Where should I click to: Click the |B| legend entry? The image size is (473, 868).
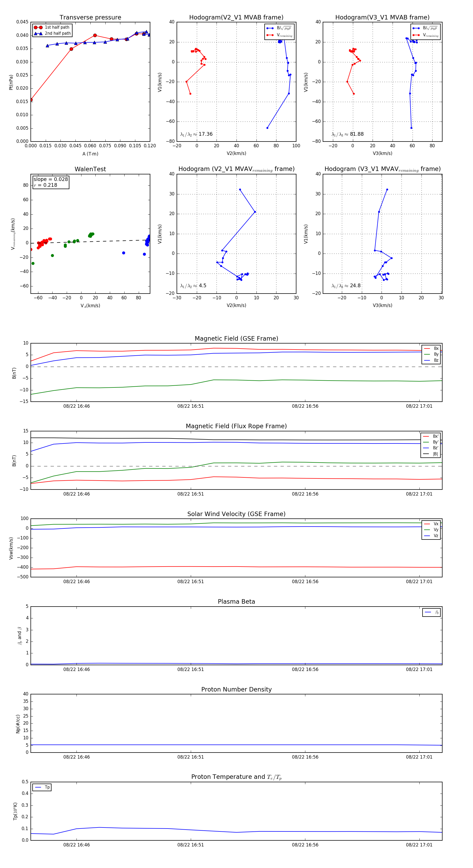(x=431, y=454)
